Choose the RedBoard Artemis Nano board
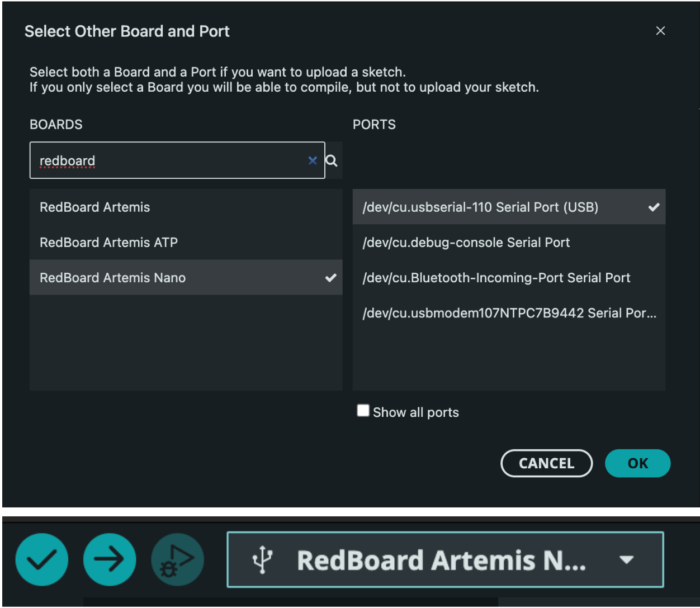 coord(112,278)
